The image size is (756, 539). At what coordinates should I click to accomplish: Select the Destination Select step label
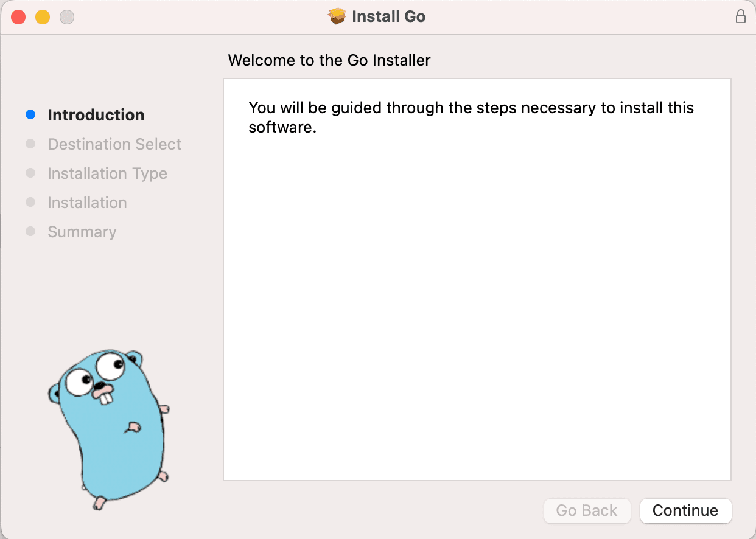114,144
